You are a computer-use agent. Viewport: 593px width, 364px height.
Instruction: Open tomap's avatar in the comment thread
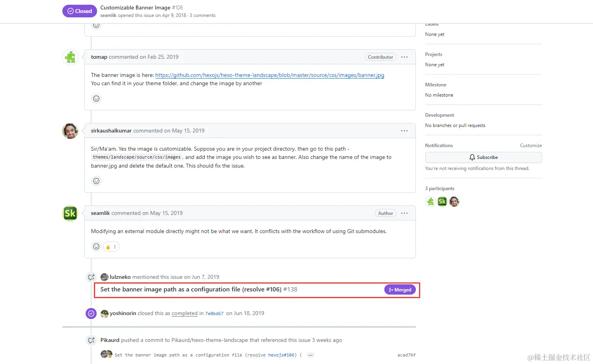pos(70,57)
